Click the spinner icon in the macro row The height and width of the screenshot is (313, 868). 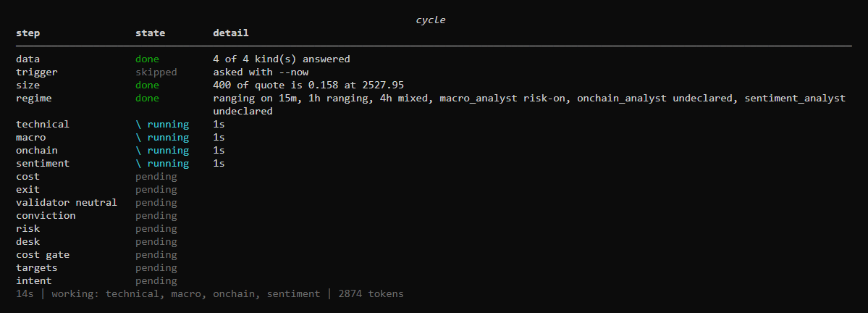point(138,138)
